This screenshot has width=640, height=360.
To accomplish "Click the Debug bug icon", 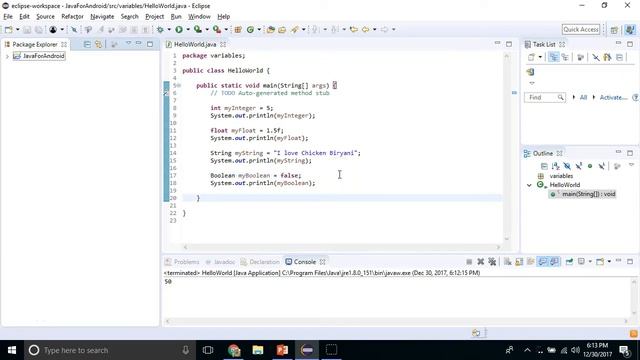I will [x=160, y=29].
